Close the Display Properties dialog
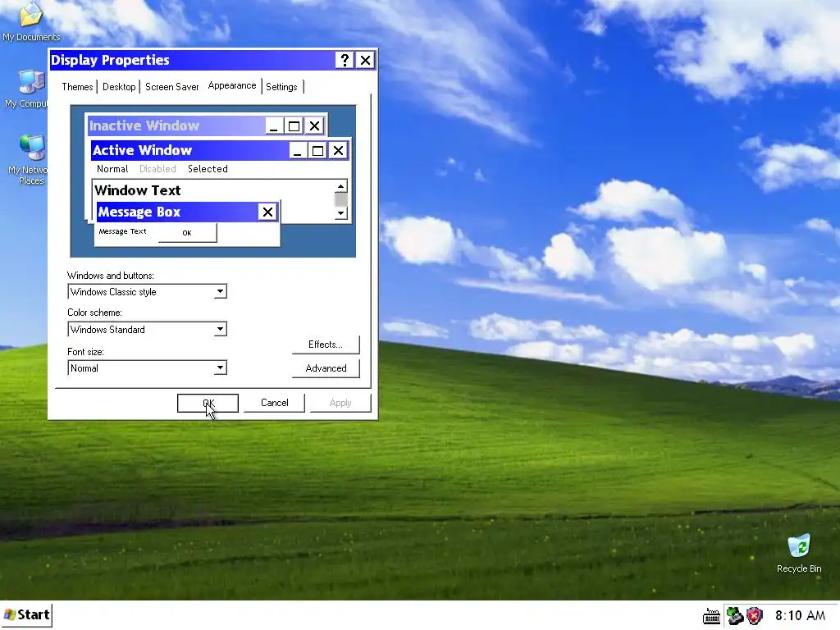Image resolution: width=840 pixels, height=630 pixels. (x=365, y=60)
